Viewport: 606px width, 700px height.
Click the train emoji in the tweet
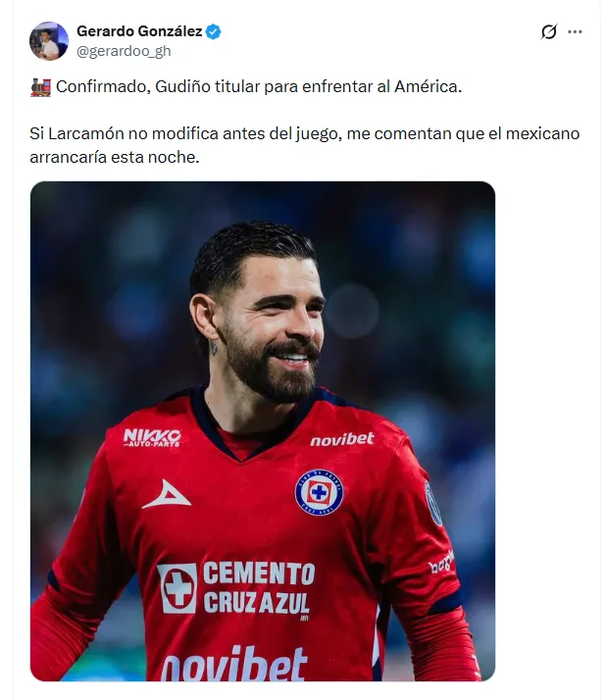(40, 86)
